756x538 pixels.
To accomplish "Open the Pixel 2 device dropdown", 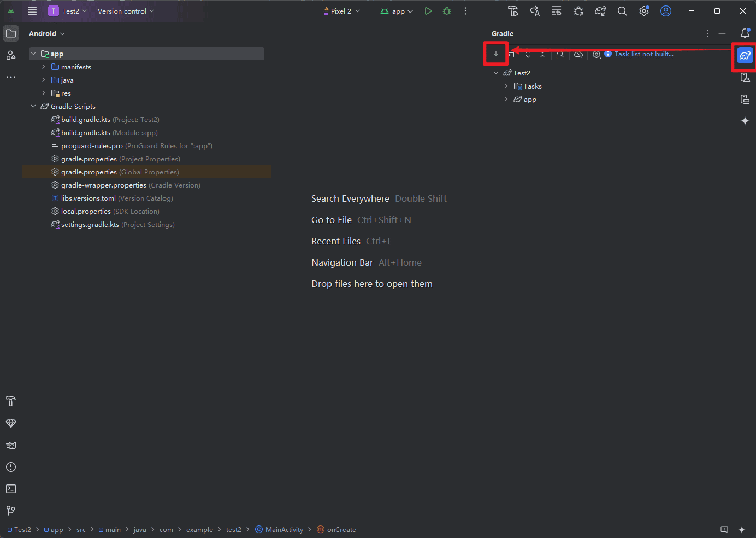I will click(341, 11).
